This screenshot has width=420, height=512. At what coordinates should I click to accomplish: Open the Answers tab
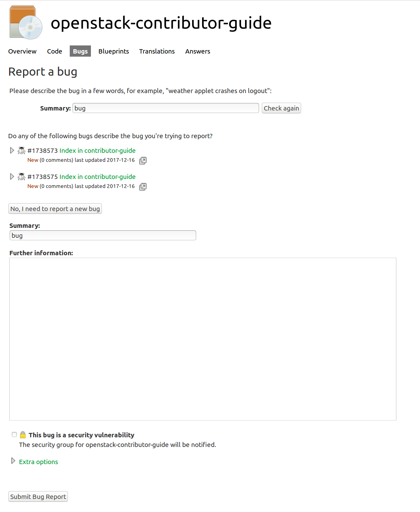point(197,51)
